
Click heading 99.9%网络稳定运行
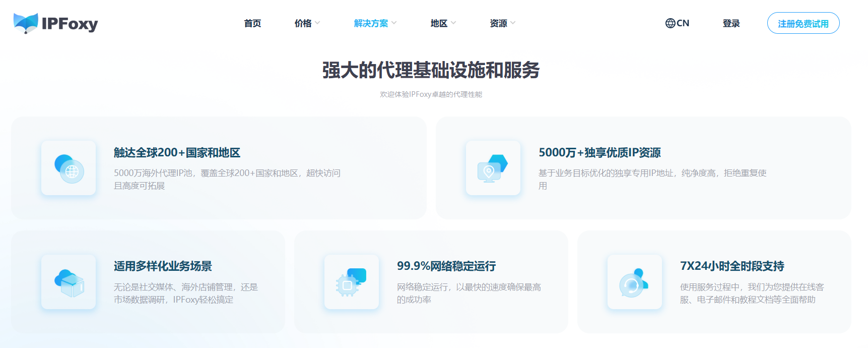pos(446,266)
